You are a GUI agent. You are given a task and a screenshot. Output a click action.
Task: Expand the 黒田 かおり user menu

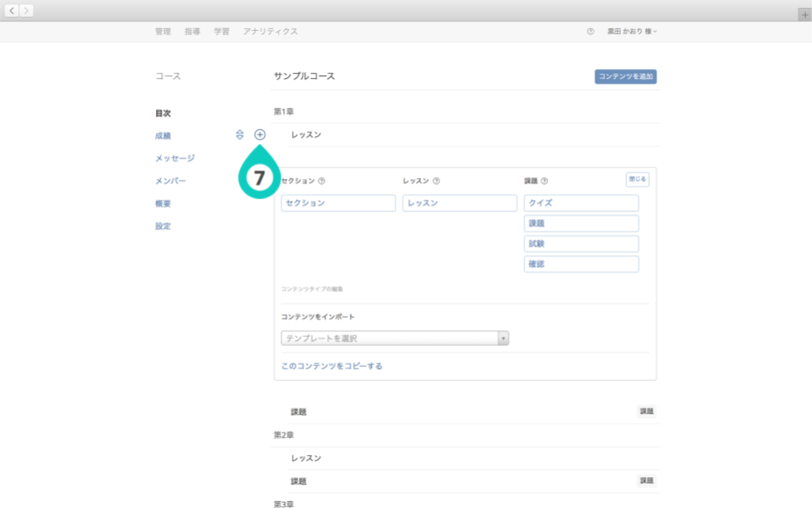[x=631, y=32]
